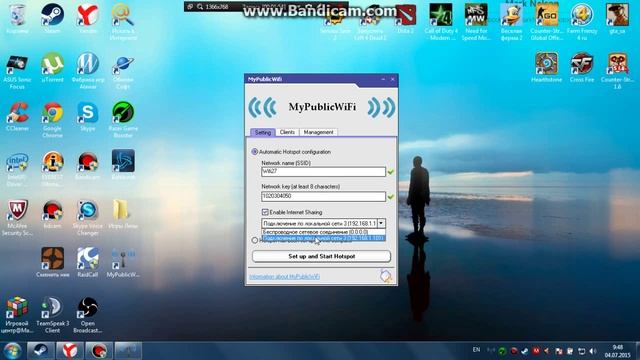
Task: Open the Call of Duty 4 shortcut
Action: tap(441, 21)
